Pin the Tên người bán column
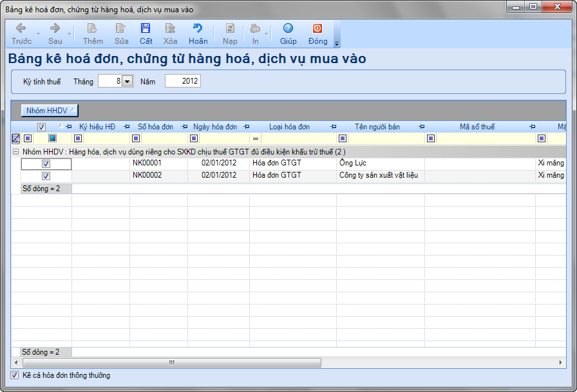 (421, 127)
